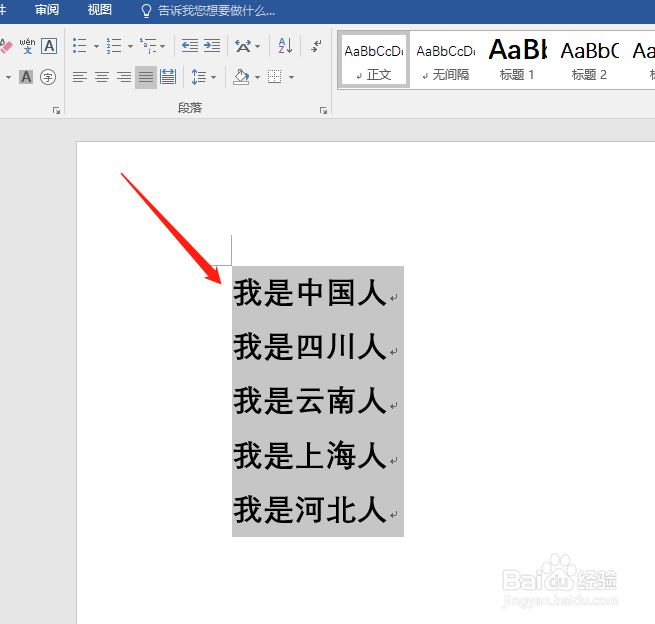Click the 告诉我您想要做什么 search box

[216, 11]
